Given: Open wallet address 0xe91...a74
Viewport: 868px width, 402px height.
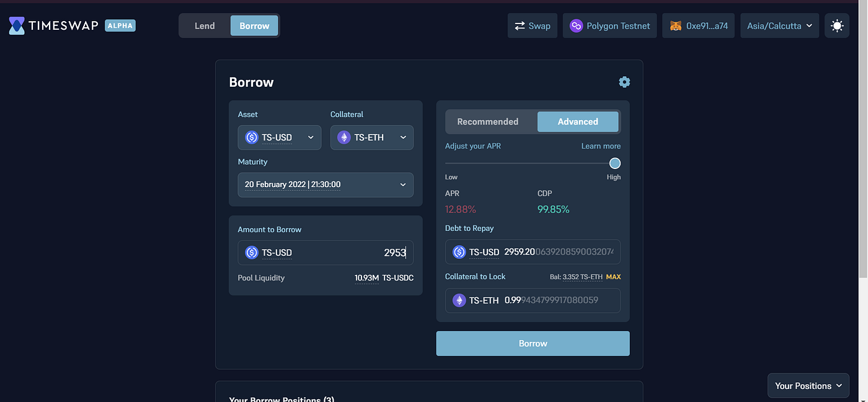Looking at the screenshot, I should [699, 26].
